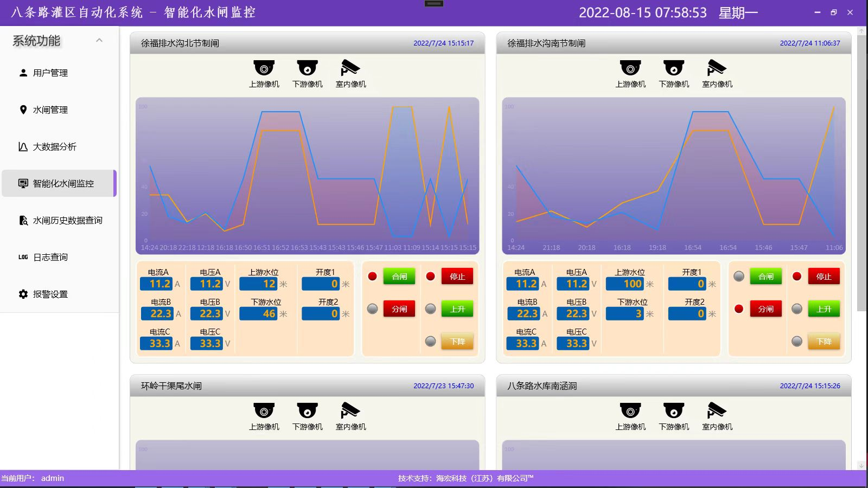Screen dimensions: 868x488
Task: Open downstream camera for 八条路水库南涵洞
Action: (674, 411)
